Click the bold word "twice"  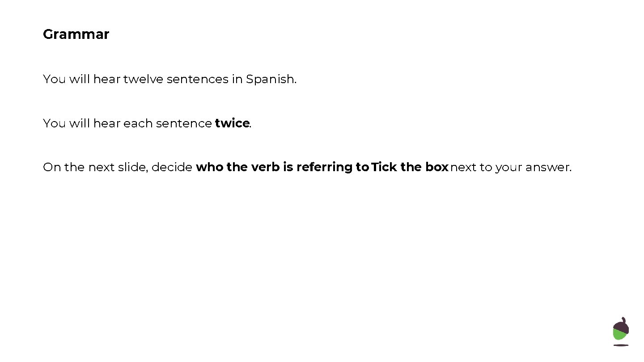[x=232, y=123]
